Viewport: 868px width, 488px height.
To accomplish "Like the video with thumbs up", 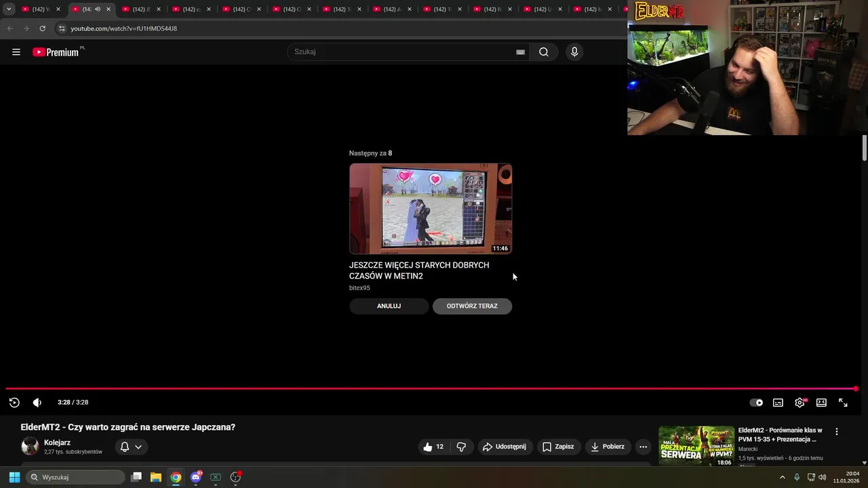I will pyautogui.click(x=434, y=447).
